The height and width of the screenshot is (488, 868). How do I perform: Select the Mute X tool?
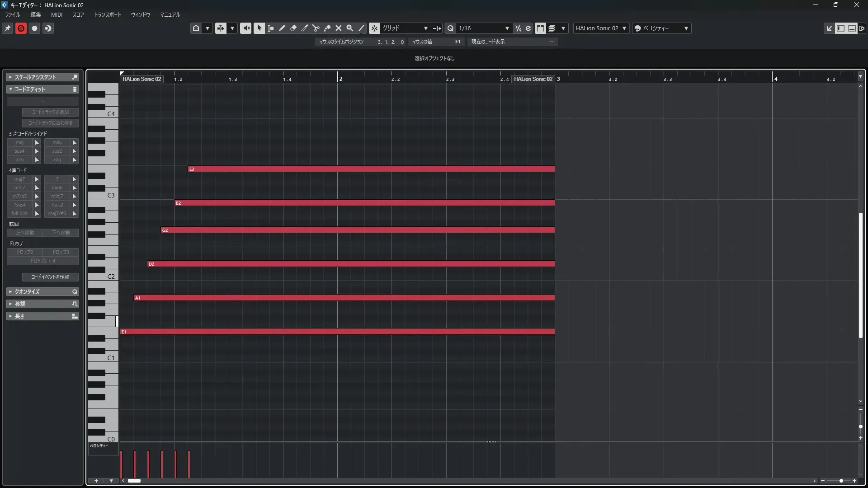click(338, 28)
